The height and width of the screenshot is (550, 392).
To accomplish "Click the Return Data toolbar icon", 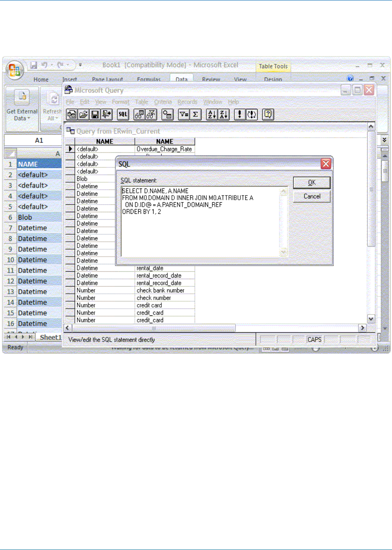I will (107, 114).
